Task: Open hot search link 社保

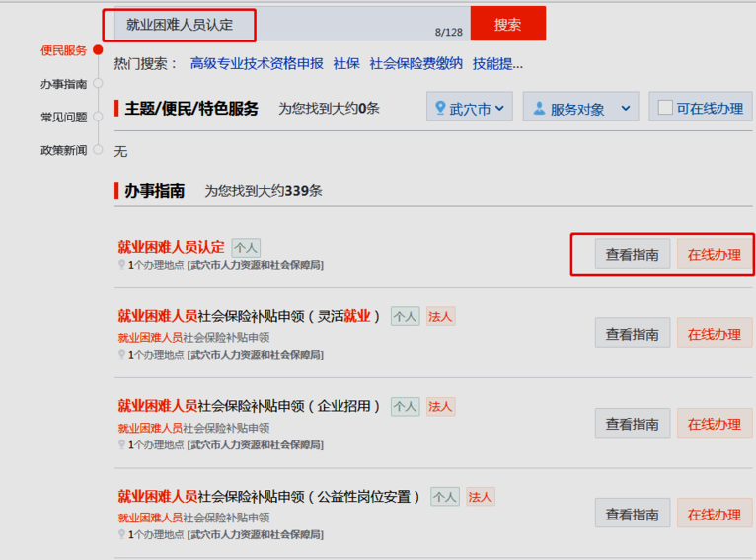Action: point(346,63)
